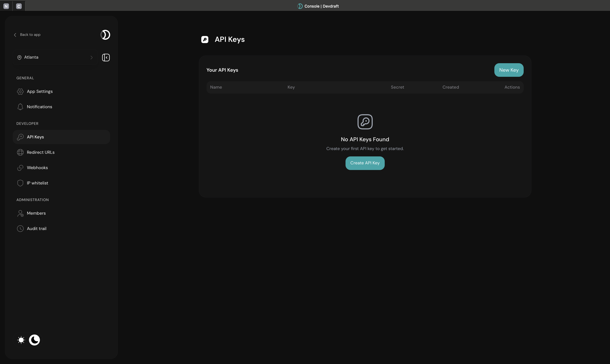The image size is (610, 364).
Task: Select the Notifications menu item
Action: tap(39, 107)
